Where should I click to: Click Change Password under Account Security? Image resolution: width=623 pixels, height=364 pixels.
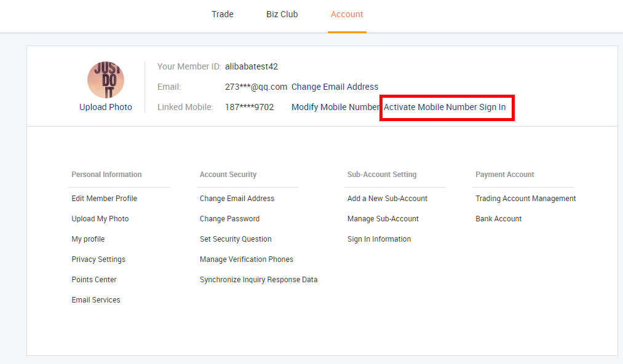coord(229,218)
